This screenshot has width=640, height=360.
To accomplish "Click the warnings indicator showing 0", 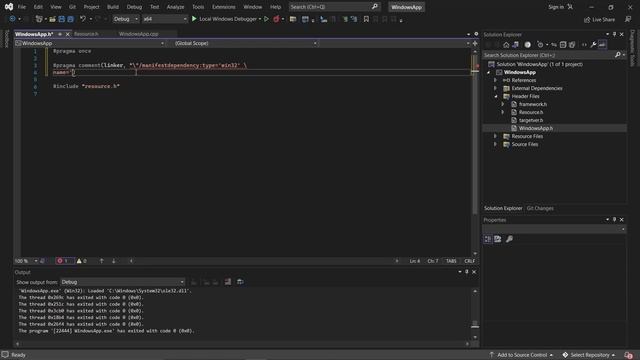I will [82, 261].
